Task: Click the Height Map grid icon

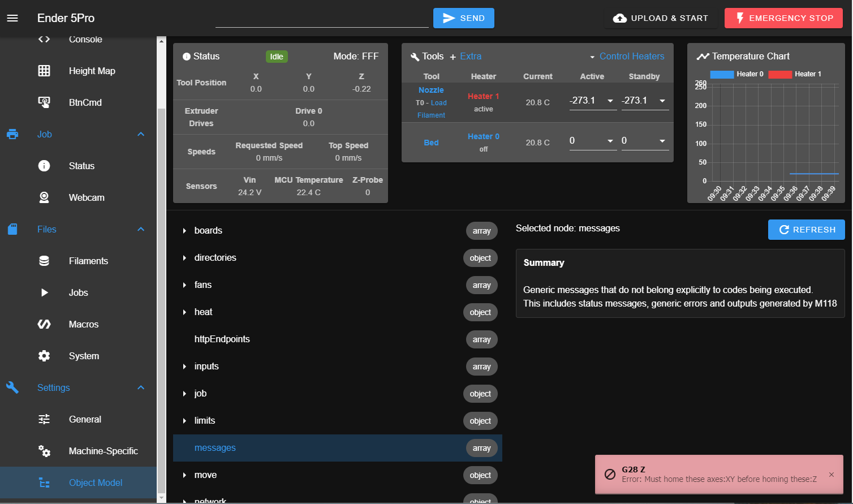Action: click(44, 71)
